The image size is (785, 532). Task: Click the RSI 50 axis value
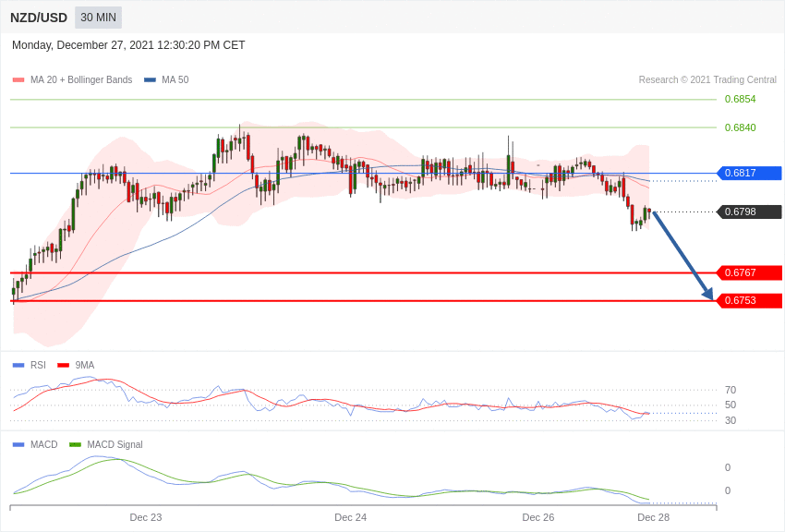731,405
